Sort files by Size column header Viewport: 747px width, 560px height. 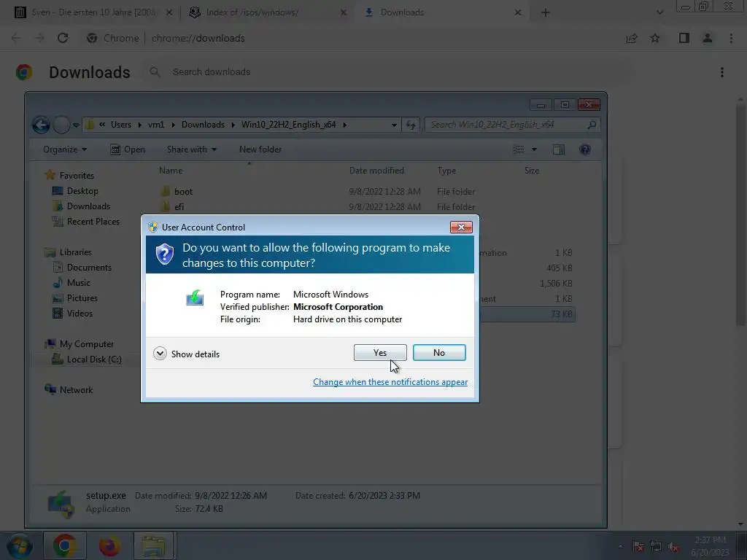pyautogui.click(x=532, y=171)
